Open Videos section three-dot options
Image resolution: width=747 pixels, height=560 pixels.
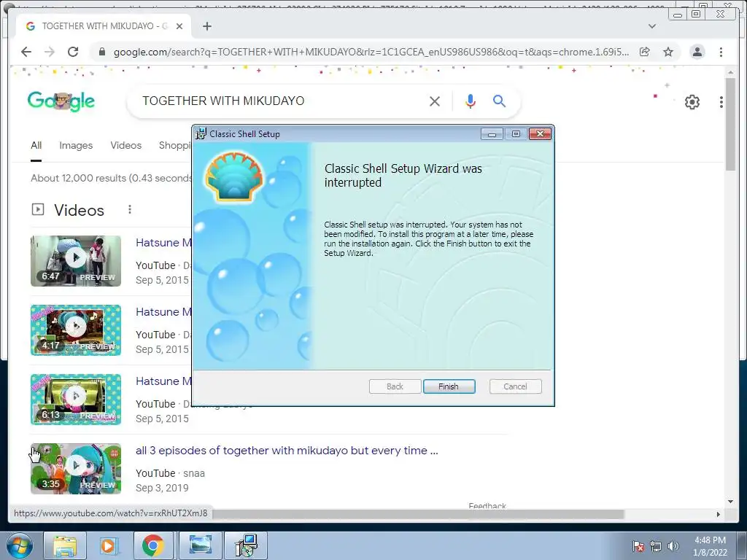[x=130, y=209]
